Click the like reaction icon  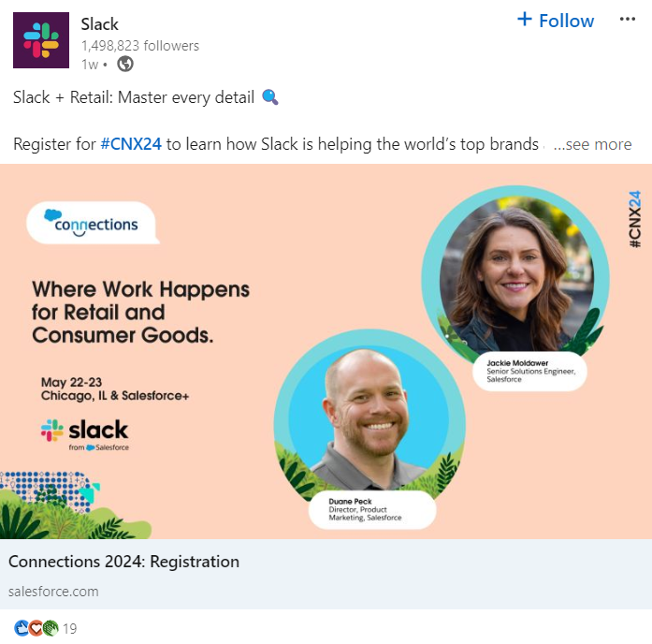click(22, 628)
